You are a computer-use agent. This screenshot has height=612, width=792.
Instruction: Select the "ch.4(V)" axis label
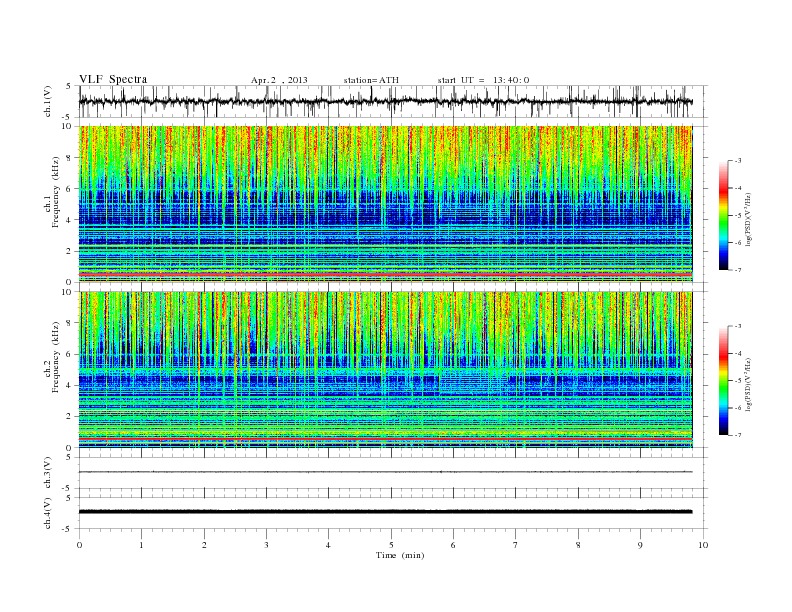coord(48,513)
